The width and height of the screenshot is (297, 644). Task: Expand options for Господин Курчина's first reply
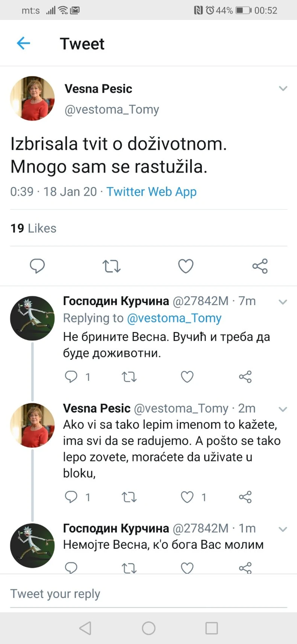tap(283, 302)
